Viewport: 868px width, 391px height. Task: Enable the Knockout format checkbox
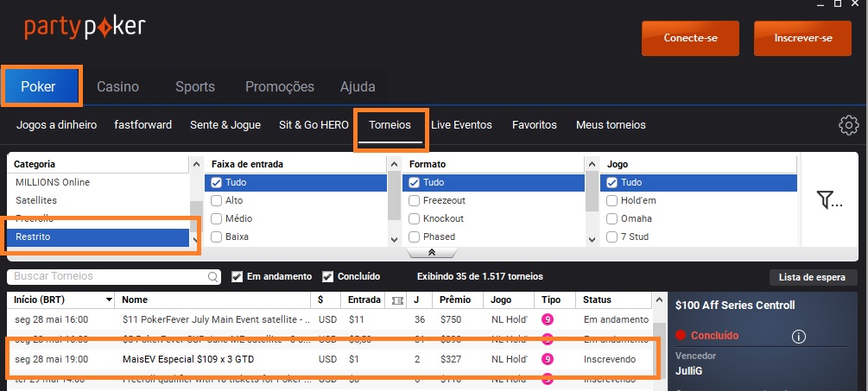(x=414, y=219)
